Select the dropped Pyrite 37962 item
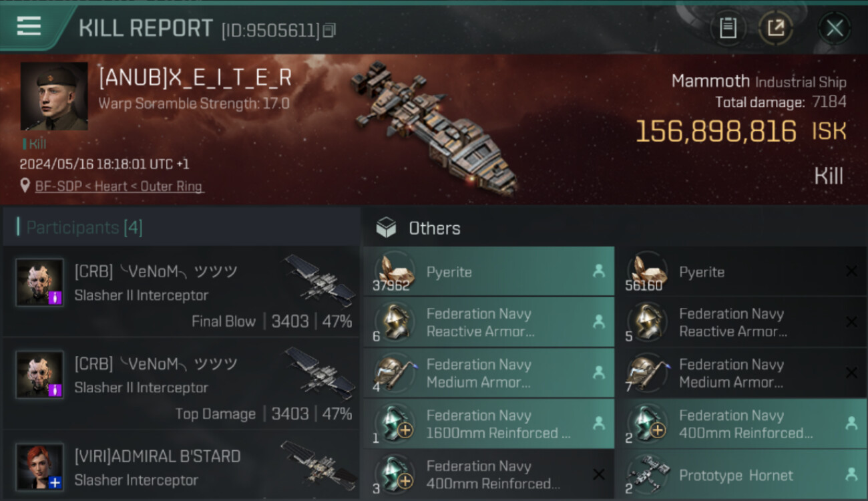 [488, 272]
